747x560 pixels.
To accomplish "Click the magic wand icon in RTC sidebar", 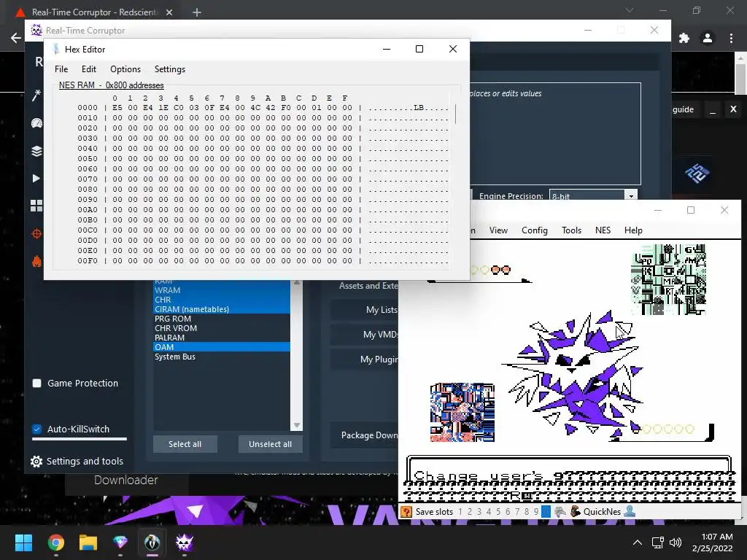I will pyautogui.click(x=36, y=96).
